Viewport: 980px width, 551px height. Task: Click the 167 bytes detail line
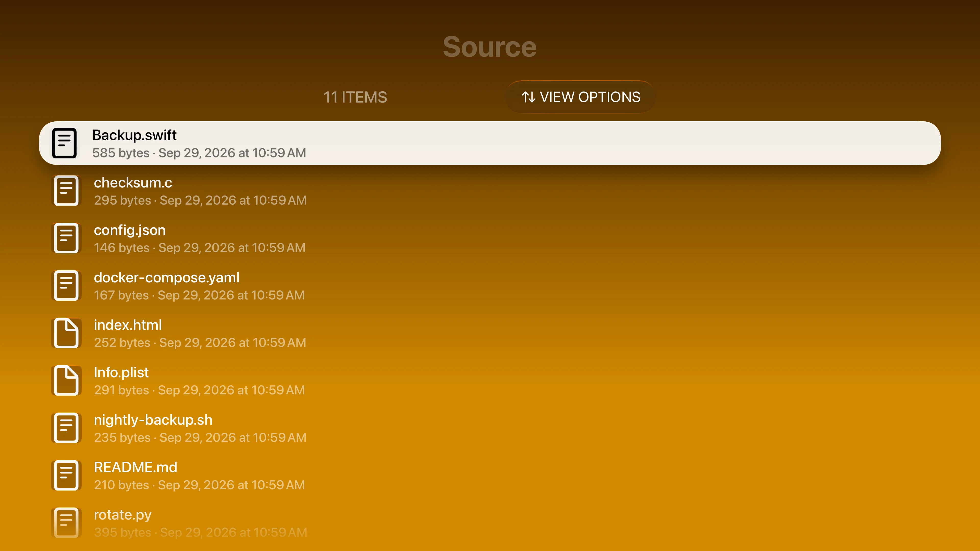point(199,295)
